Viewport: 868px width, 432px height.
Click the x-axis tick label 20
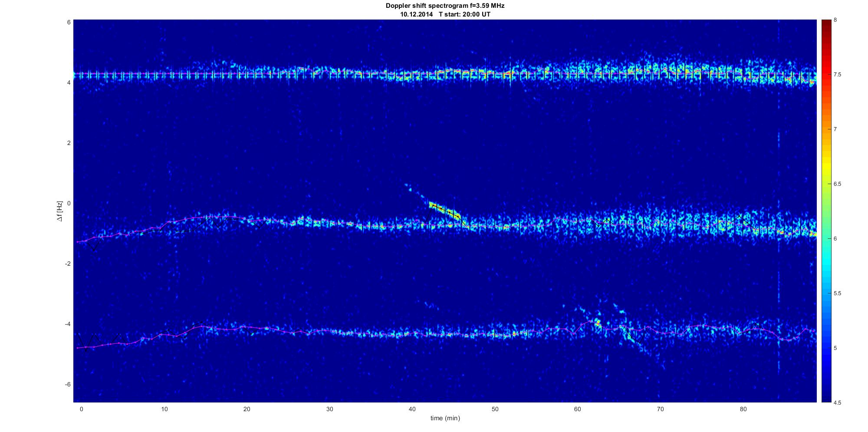click(x=247, y=409)
